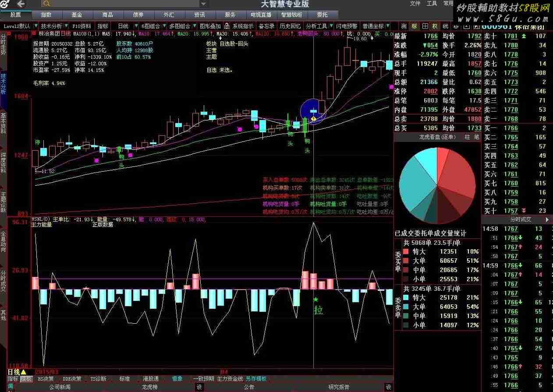Select the 分时成交 side tab
Viewport: 553px width, 392px height.
(4, 281)
